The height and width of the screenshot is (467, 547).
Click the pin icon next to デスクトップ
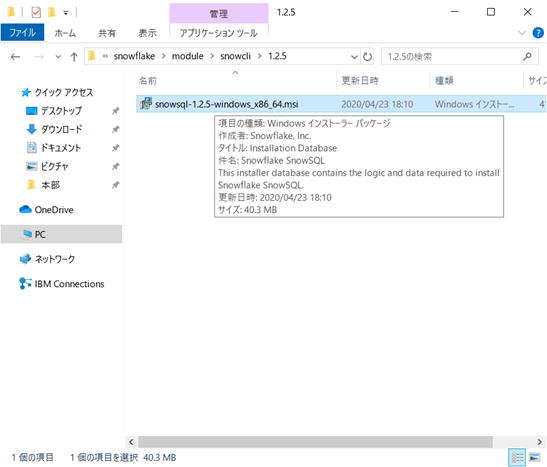[115, 111]
